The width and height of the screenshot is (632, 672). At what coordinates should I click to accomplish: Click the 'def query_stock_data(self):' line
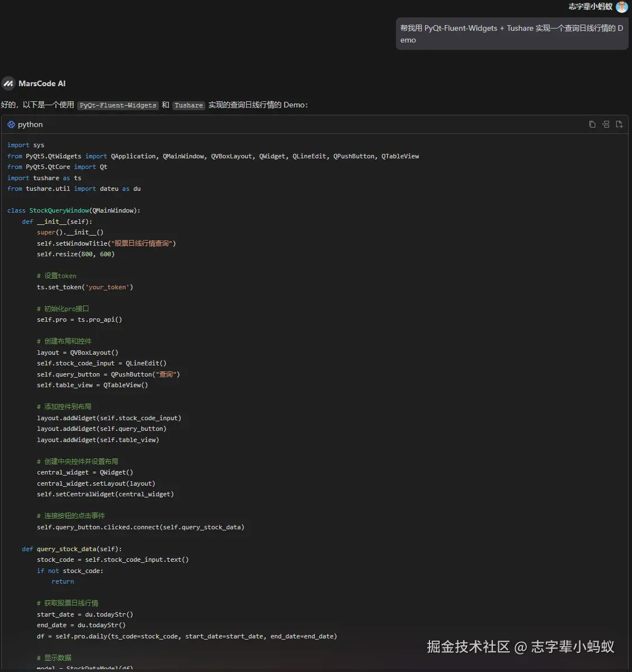72,549
